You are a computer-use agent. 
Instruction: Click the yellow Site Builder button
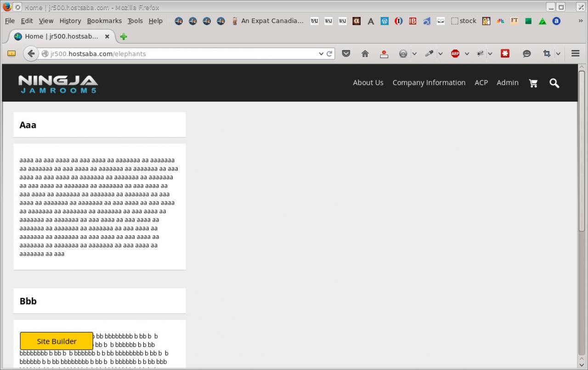(57, 341)
